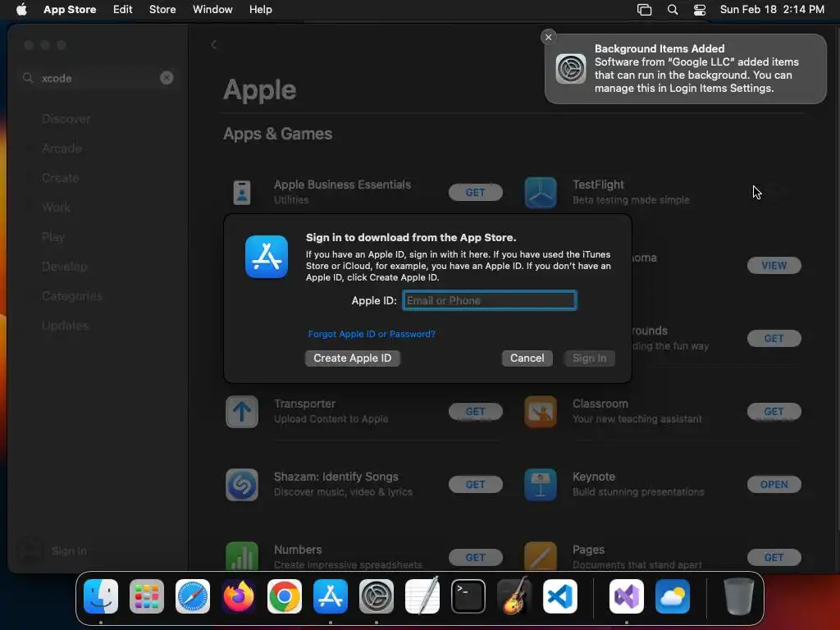Click the Apple ID email field
The height and width of the screenshot is (630, 840).
[490, 300]
